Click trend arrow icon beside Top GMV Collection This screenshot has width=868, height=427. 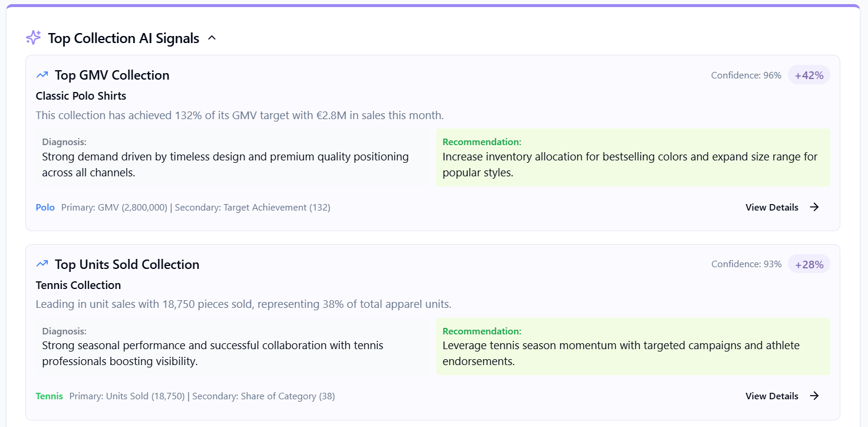[x=42, y=75]
